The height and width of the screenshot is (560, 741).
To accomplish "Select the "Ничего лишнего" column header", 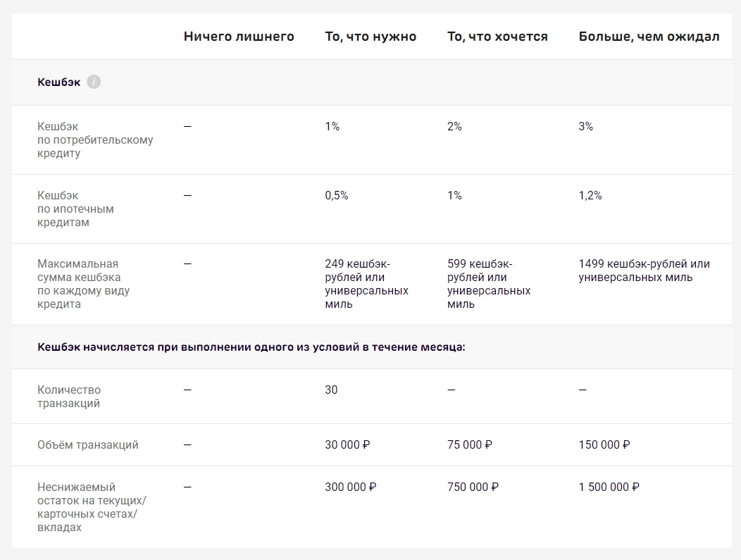I will click(239, 37).
